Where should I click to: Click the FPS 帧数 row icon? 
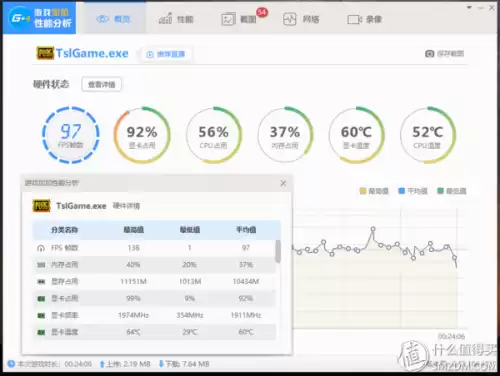click(x=41, y=248)
